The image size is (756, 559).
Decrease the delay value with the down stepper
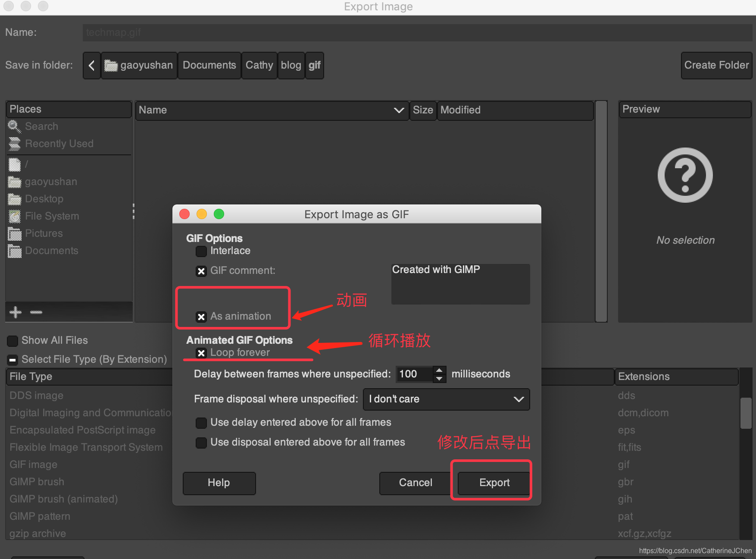click(x=439, y=378)
